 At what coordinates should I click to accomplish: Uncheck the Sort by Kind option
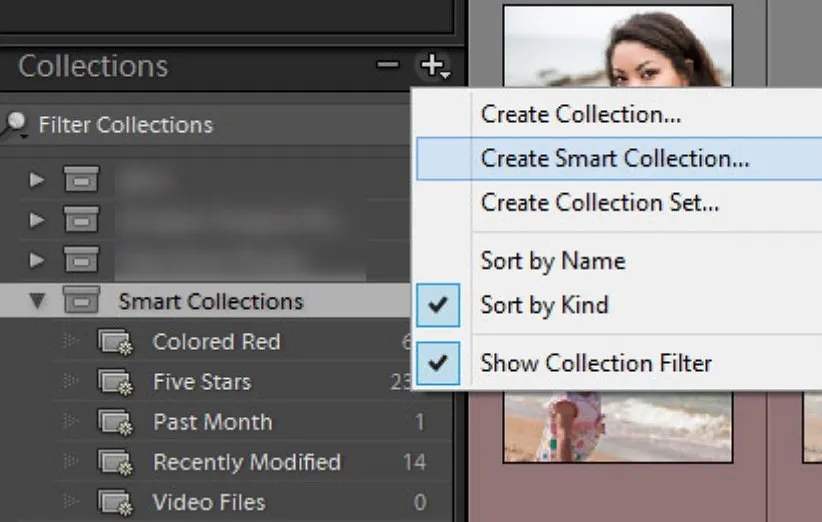point(437,305)
